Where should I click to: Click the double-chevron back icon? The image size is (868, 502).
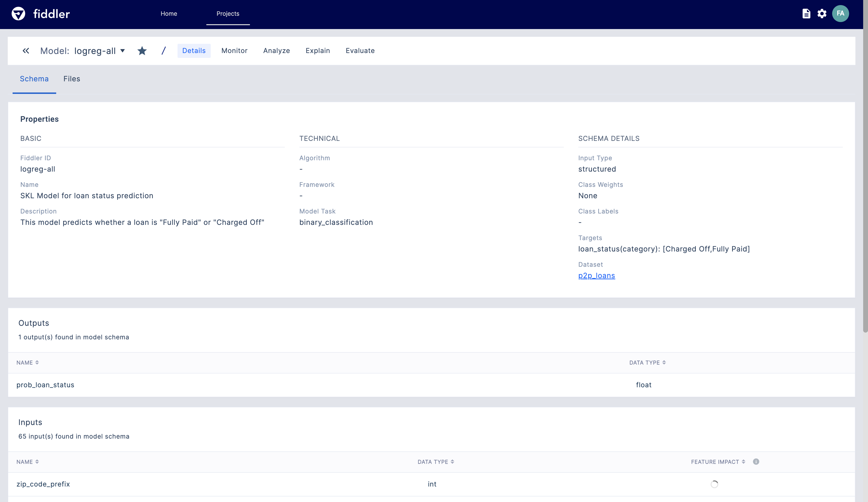26,51
